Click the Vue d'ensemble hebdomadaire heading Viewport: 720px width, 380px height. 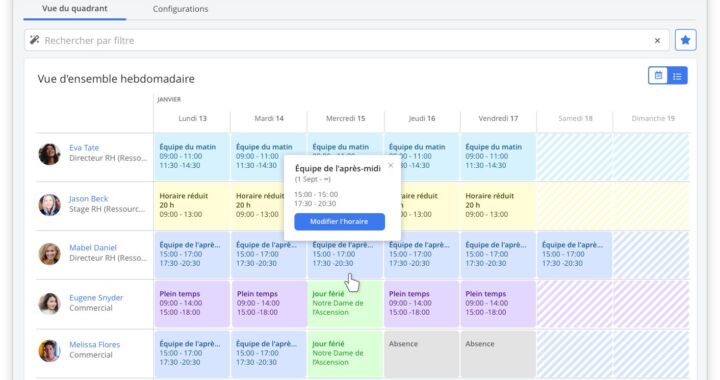pos(116,79)
